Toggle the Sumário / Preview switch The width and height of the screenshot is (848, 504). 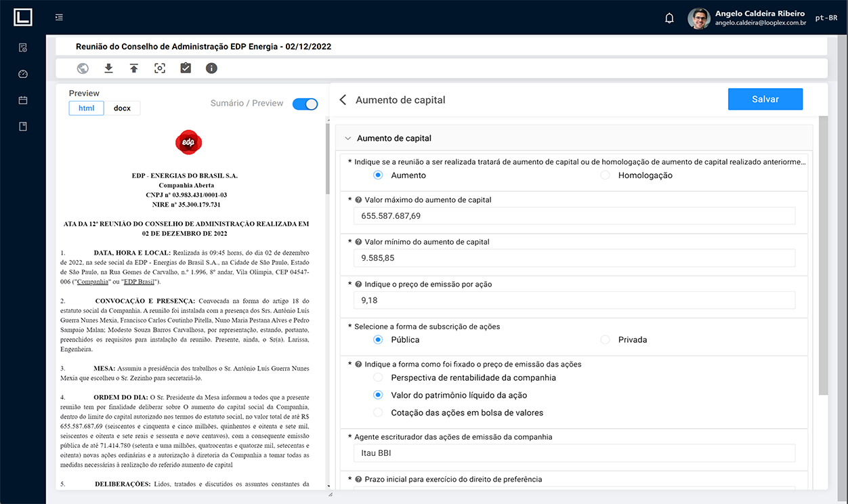(305, 104)
